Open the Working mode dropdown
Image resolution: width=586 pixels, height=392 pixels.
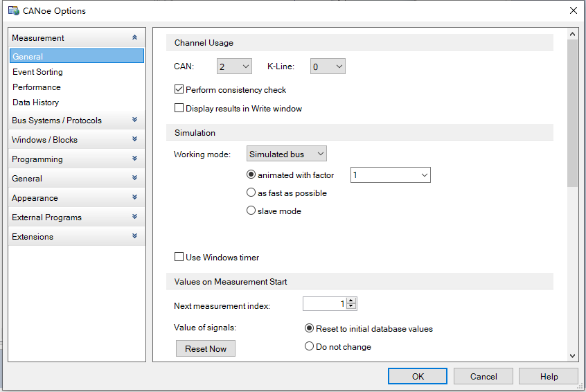click(287, 154)
